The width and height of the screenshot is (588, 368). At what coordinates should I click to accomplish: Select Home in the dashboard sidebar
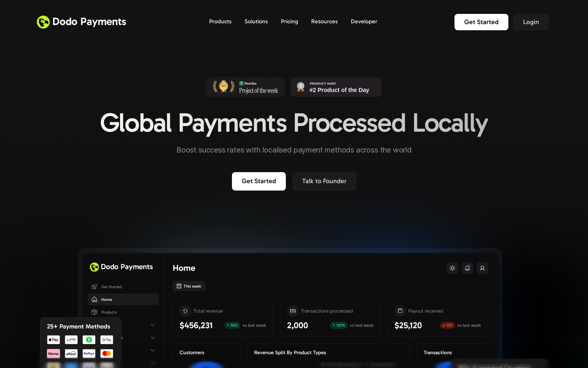coord(123,299)
